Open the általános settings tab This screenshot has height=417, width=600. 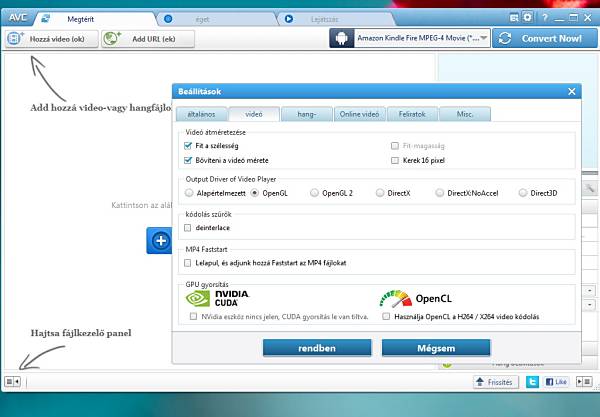pos(201,114)
